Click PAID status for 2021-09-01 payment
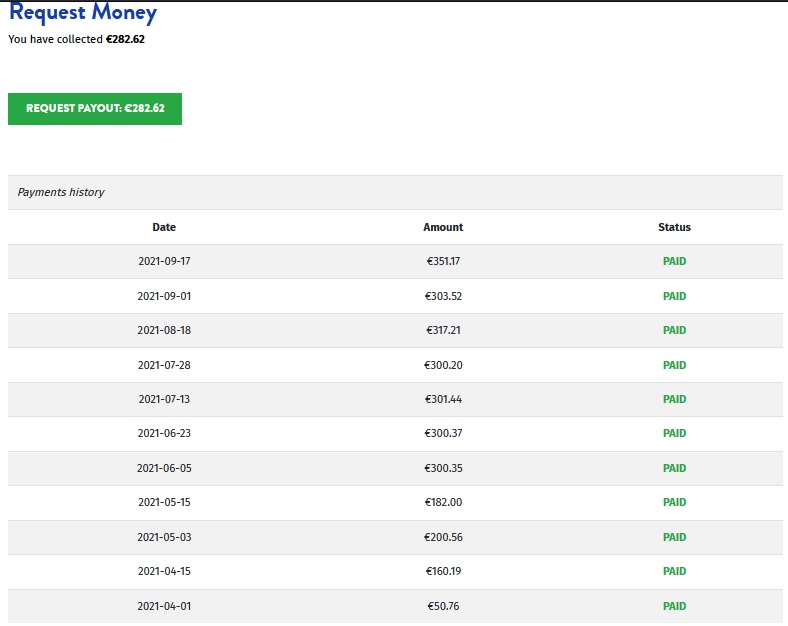The width and height of the screenshot is (788, 626). click(x=674, y=296)
